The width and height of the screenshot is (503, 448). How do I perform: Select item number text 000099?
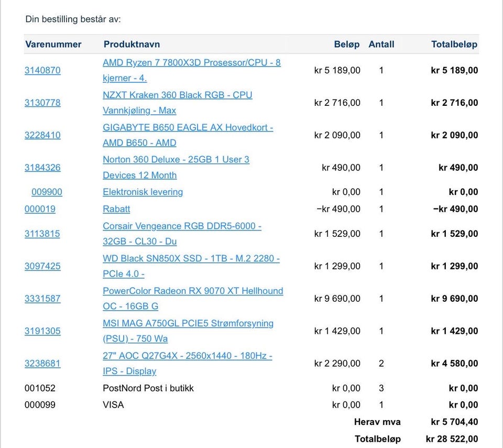(40, 405)
